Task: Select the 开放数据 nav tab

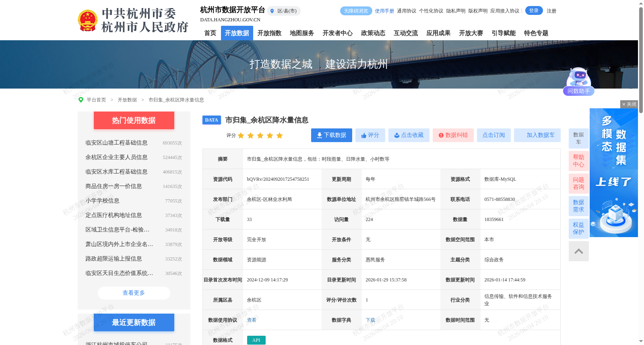Action: click(237, 33)
